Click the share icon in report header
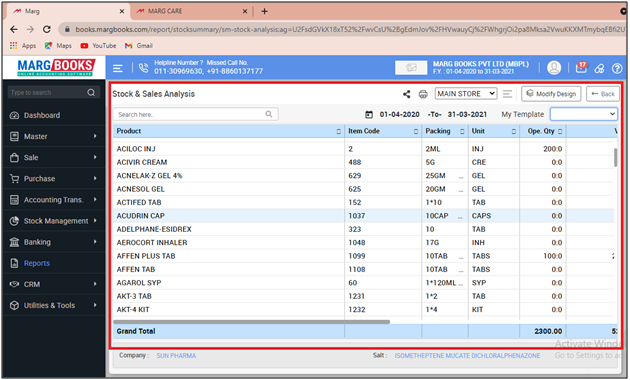The height and width of the screenshot is (380, 630). (407, 94)
